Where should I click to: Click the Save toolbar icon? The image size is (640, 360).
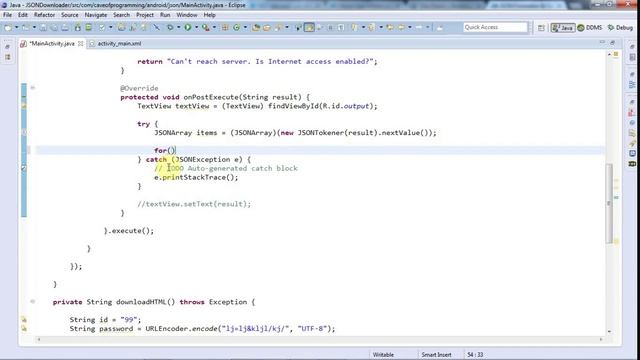[x=43, y=27]
